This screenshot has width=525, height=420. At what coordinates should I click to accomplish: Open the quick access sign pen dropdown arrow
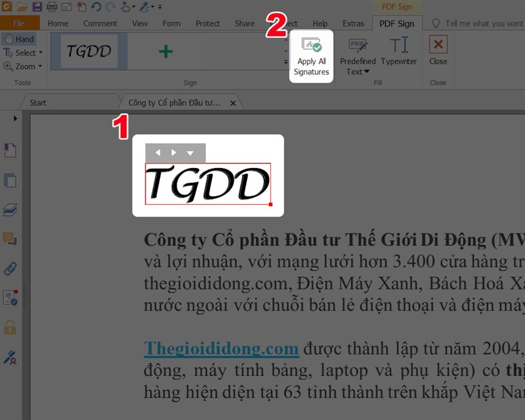[152, 7]
